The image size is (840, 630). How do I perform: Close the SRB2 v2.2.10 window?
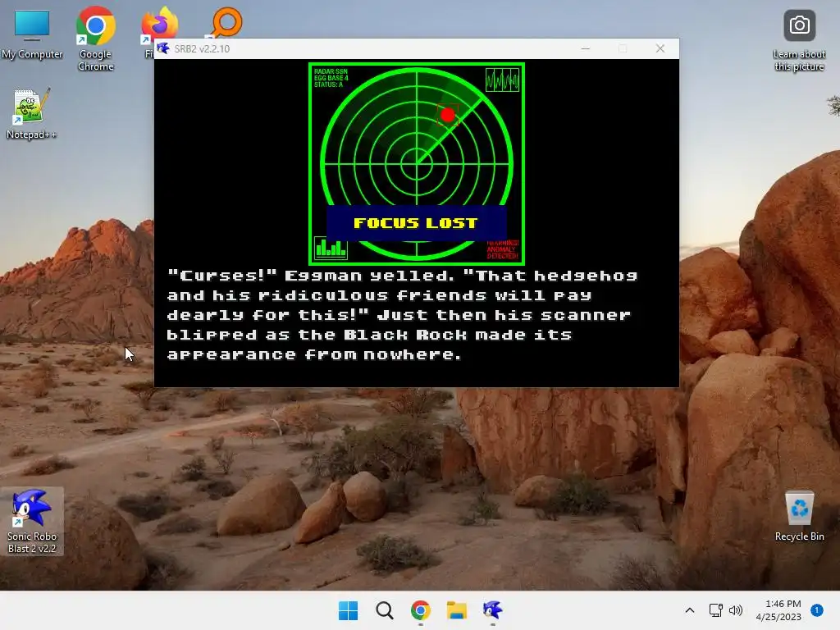660,48
